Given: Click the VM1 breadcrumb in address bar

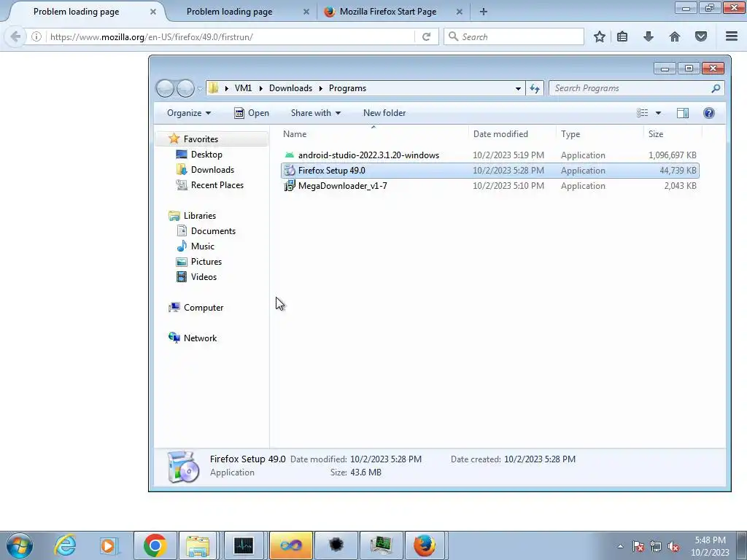Looking at the screenshot, I should (x=243, y=88).
